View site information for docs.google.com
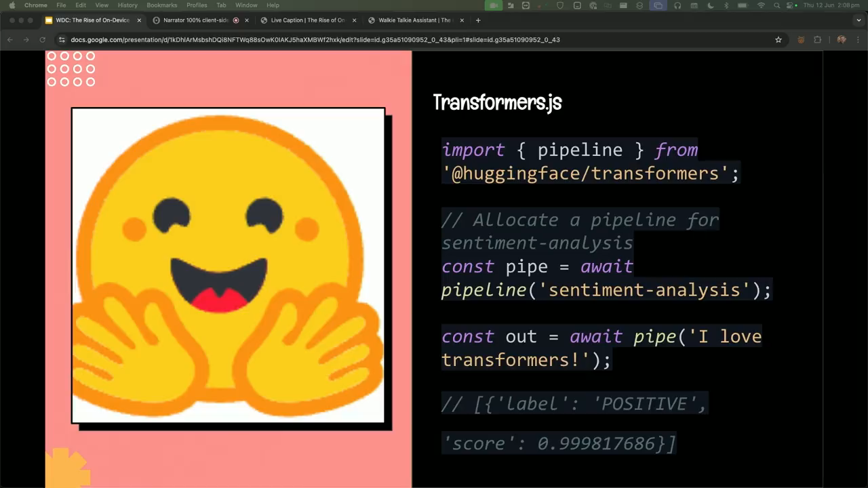Image resolution: width=868 pixels, height=488 pixels. pyautogui.click(x=62, y=40)
